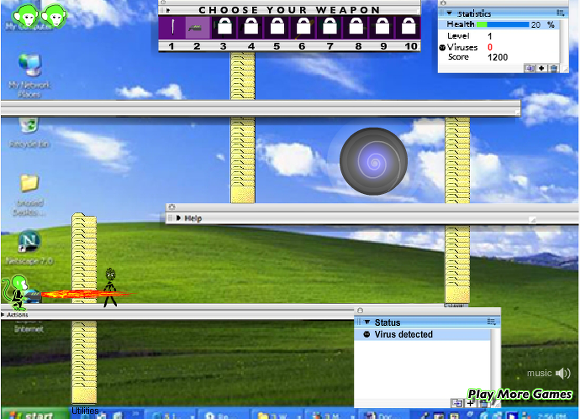Click Statistics panel plus button

click(x=542, y=68)
